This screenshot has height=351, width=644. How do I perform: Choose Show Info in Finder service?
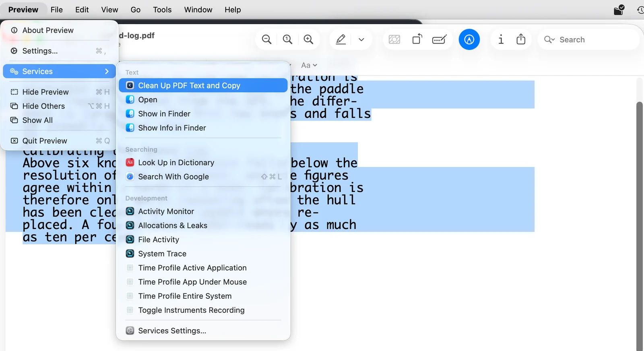(203, 128)
